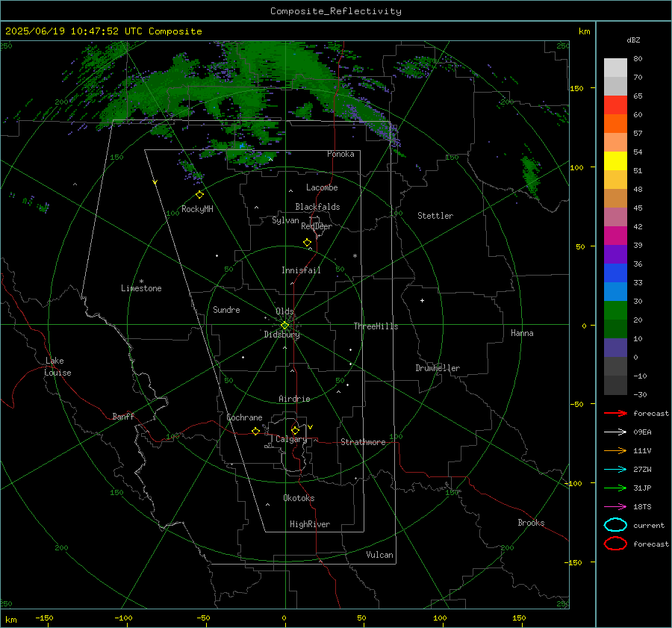Click the dBZ legend heading
The height and width of the screenshot is (628, 672).
coord(633,40)
